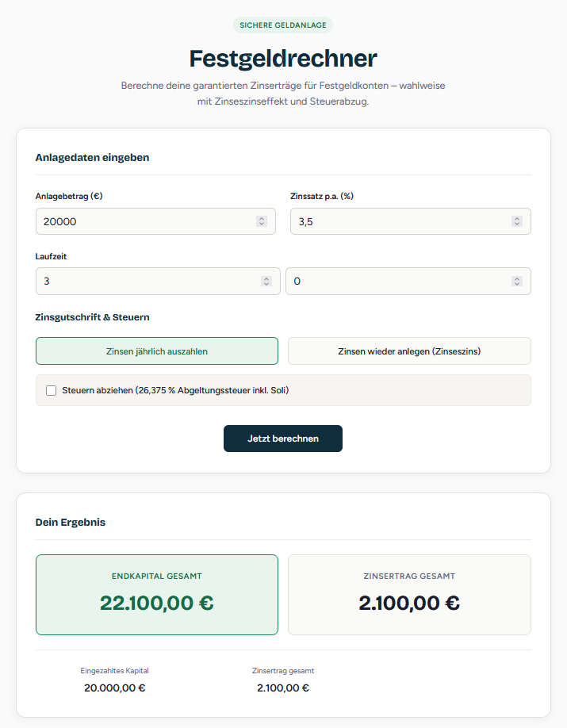Click the up stepper on Anlagebetrag field

[x=262, y=217]
